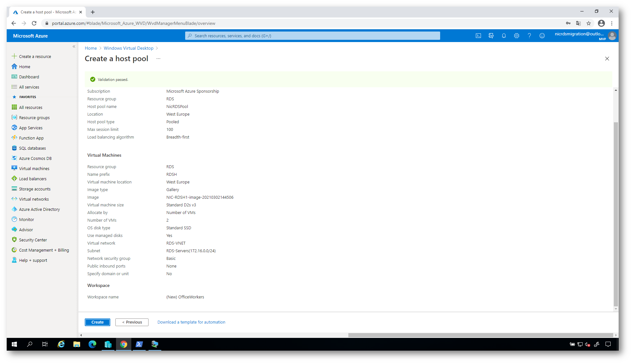Open Advisor in the sidebar

coord(26,230)
